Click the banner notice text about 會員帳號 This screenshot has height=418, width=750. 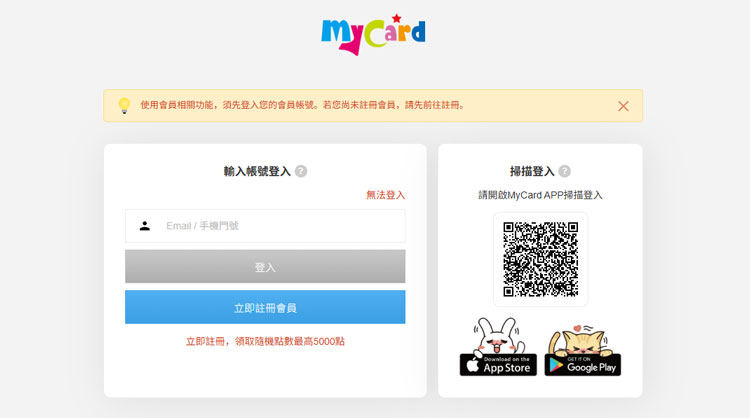tap(302, 105)
